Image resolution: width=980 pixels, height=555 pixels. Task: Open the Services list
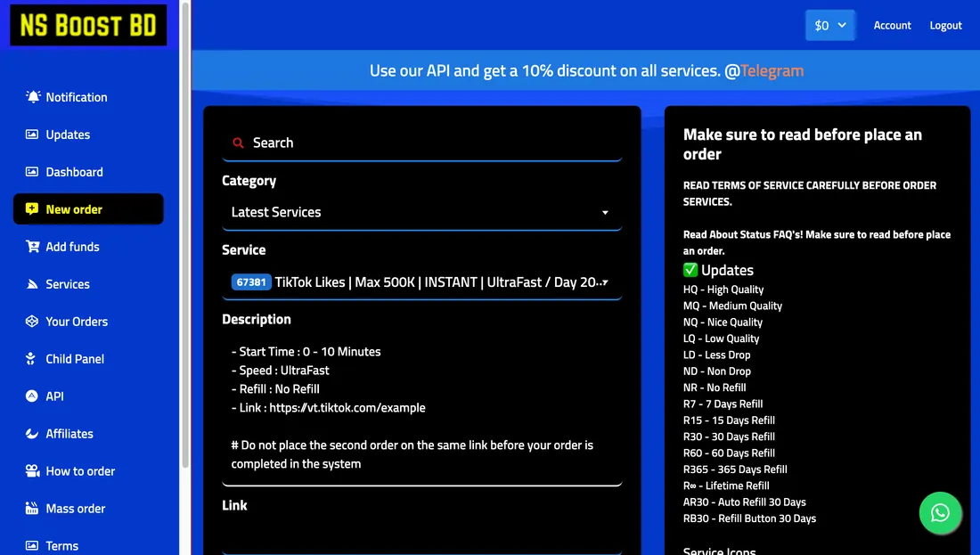coord(68,284)
